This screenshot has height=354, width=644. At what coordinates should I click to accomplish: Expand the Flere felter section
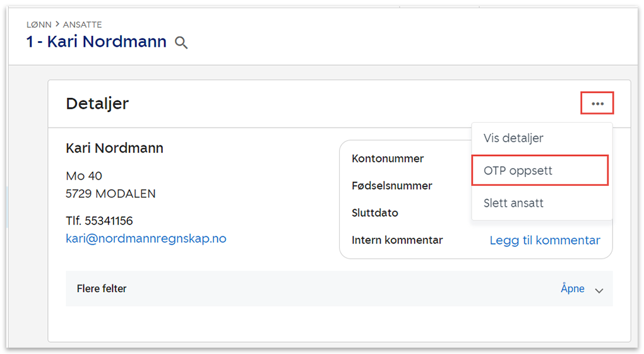pyautogui.click(x=102, y=289)
